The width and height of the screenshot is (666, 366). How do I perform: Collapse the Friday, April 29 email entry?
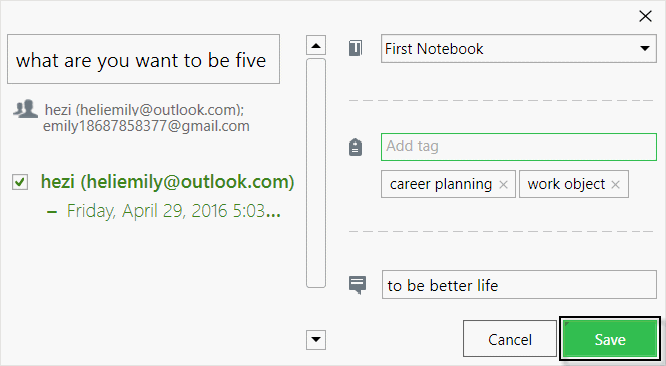coord(52,211)
